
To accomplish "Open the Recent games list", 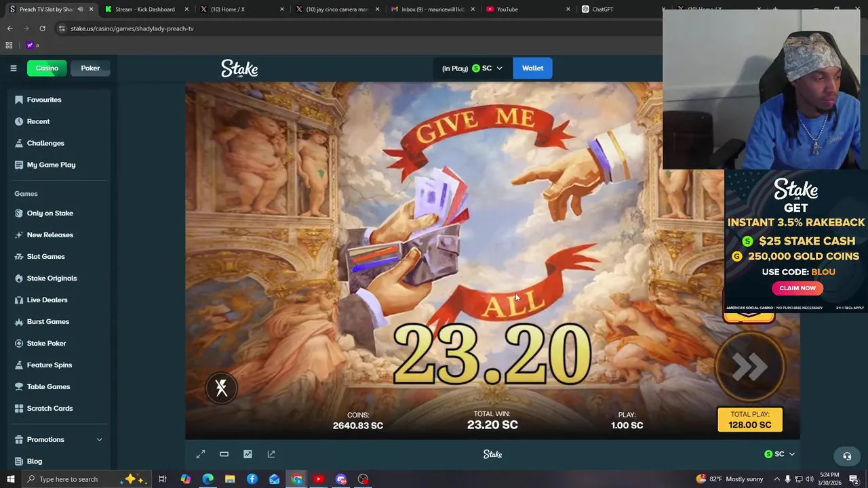I will [x=38, y=121].
